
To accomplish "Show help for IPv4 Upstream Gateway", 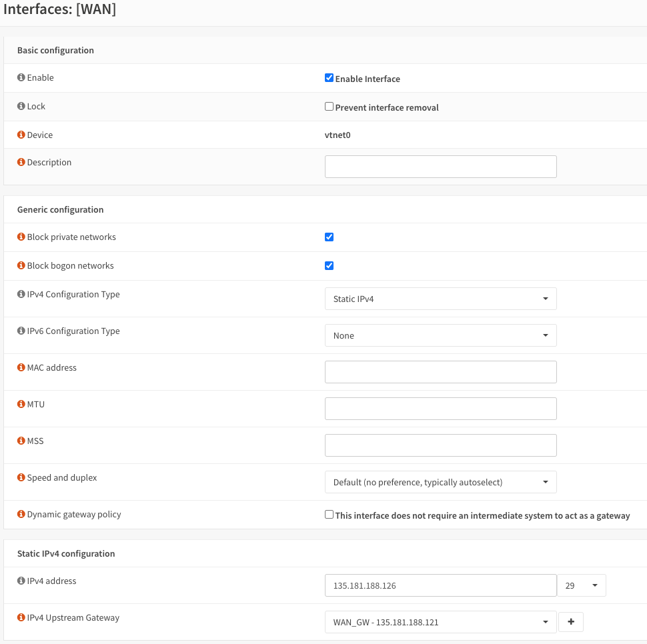I will pos(21,617).
